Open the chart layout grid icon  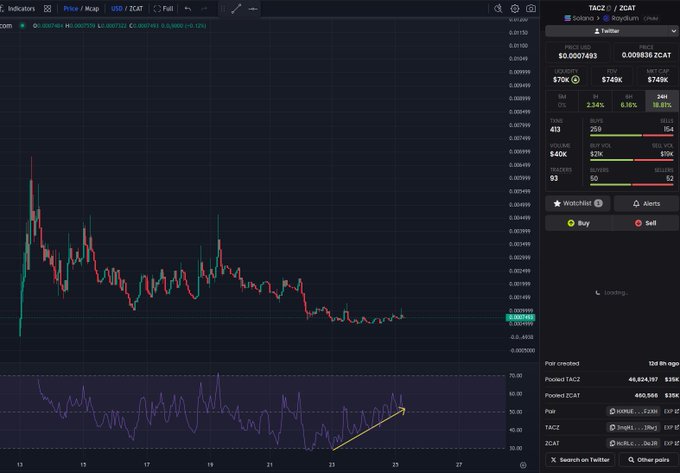pos(48,9)
